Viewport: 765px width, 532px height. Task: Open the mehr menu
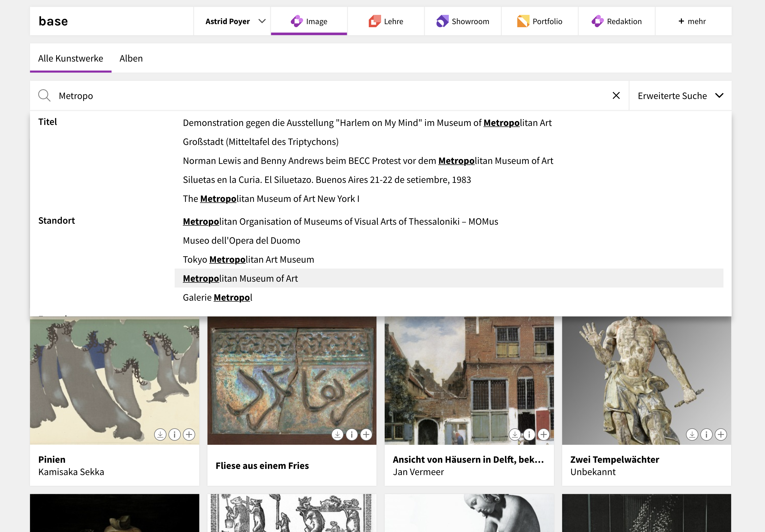pyautogui.click(x=694, y=21)
